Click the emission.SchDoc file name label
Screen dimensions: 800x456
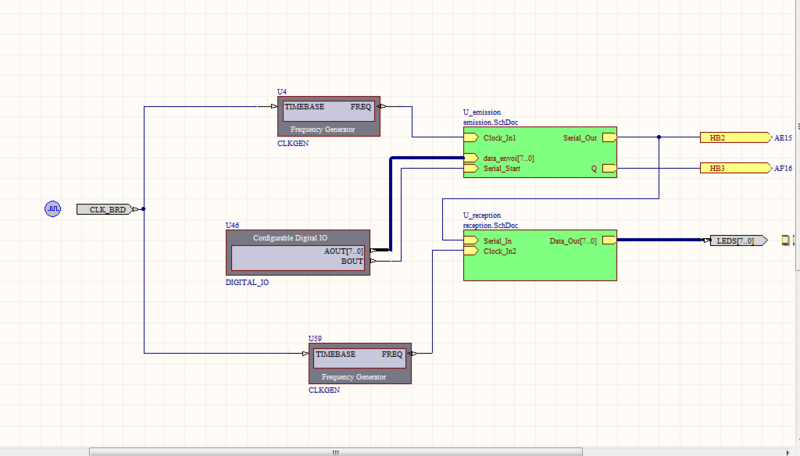(490, 122)
